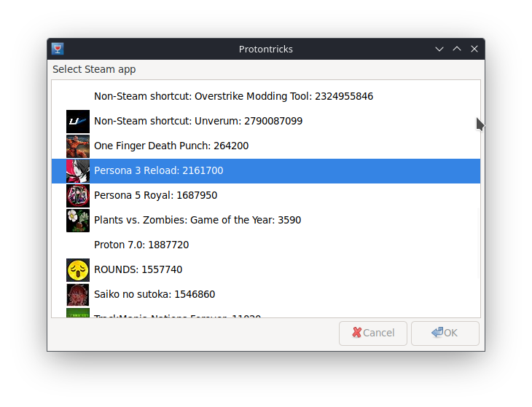532x407 pixels.
Task: Click the Plants vs. Zombies icon
Action: (78, 221)
